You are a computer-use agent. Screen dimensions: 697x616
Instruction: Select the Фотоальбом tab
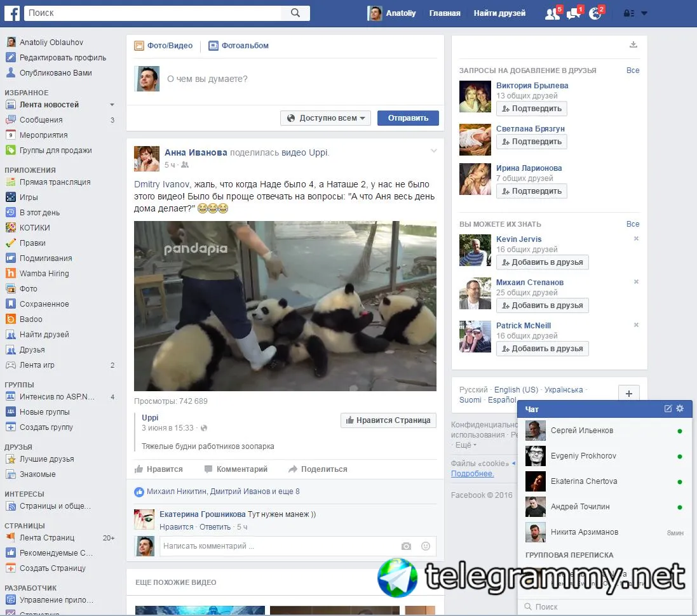[239, 45]
